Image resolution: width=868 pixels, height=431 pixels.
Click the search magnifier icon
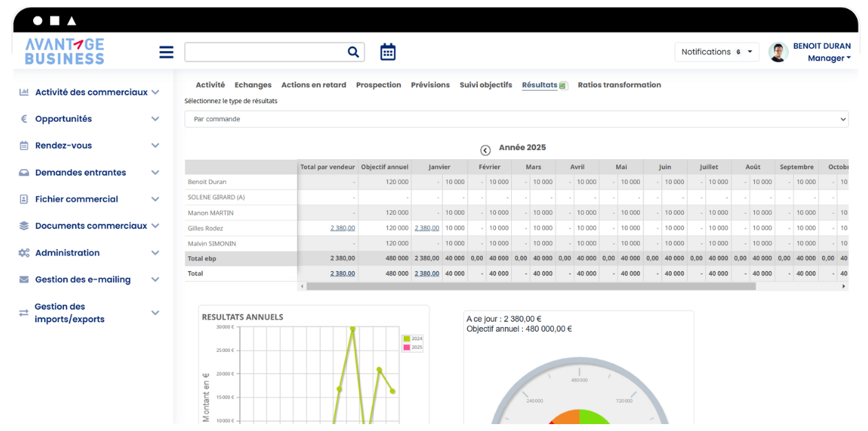353,52
